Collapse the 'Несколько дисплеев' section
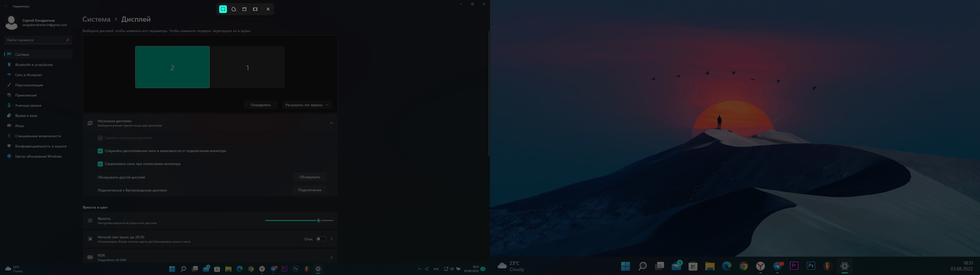The width and height of the screenshot is (980, 275). tap(331, 123)
